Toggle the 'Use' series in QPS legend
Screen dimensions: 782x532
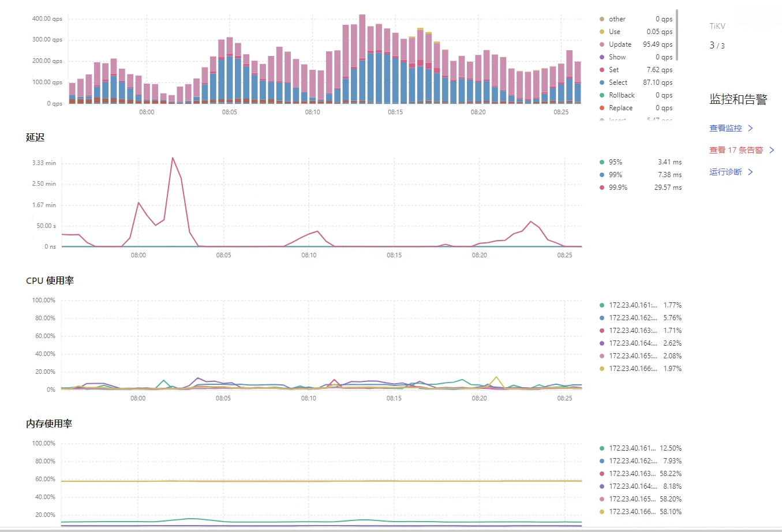[x=635, y=32]
